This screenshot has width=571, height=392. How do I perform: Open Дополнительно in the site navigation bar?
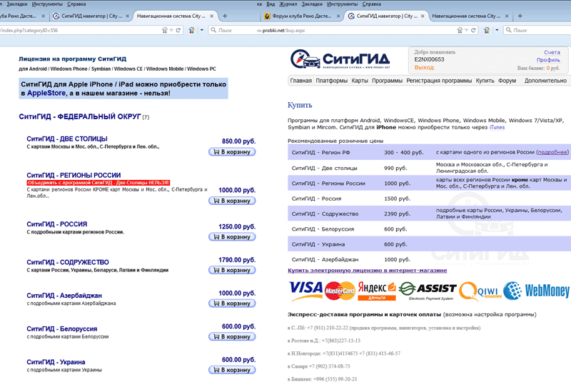tap(545, 81)
